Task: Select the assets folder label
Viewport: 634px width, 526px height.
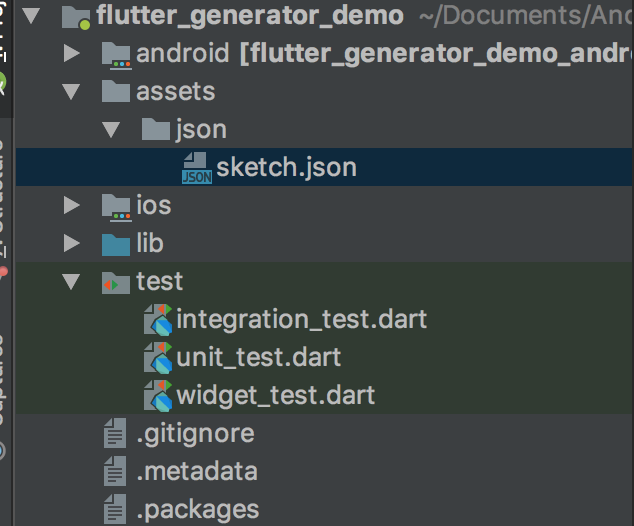Action: tap(175, 92)
